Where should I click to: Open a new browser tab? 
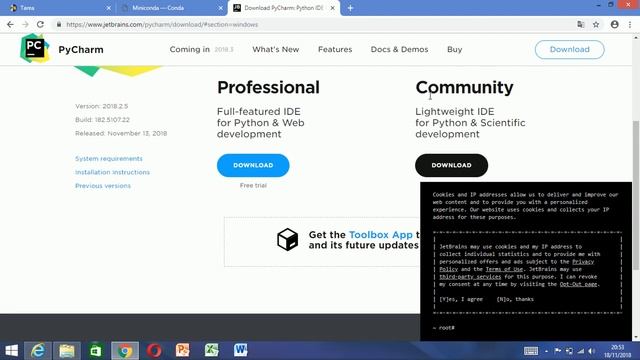coord(350,8)
